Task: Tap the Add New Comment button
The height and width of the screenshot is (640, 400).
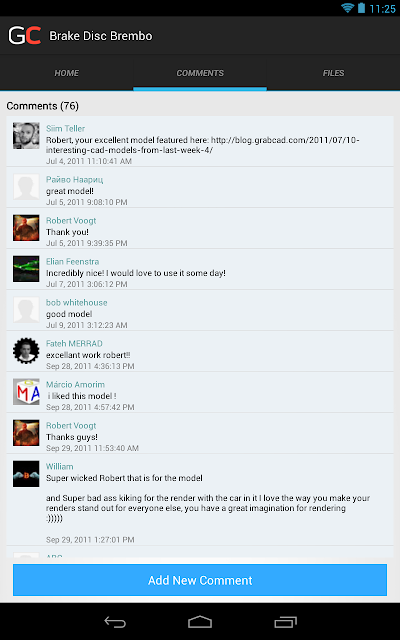Action: (x=200, y=580)
